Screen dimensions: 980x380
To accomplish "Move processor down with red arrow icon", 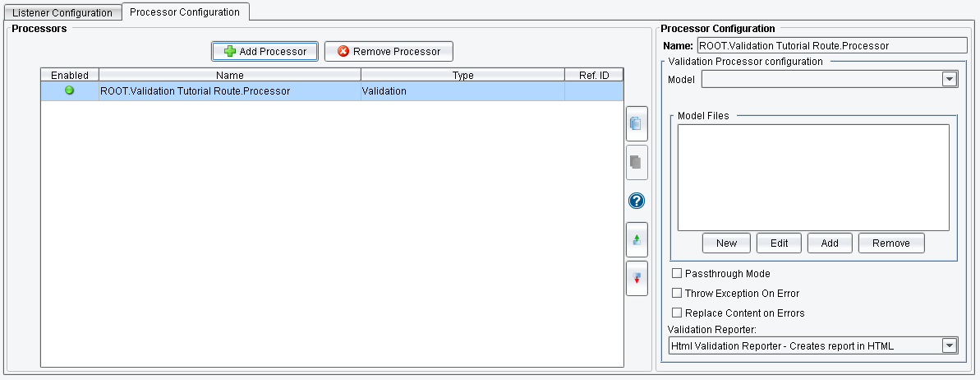I will coord(637,279).
